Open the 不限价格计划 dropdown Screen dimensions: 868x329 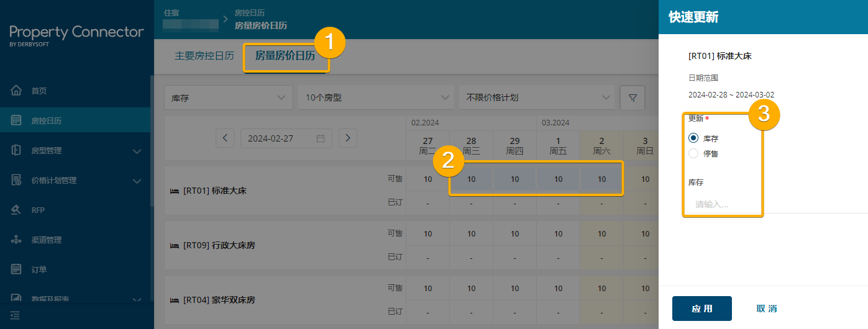click(537, 98)
